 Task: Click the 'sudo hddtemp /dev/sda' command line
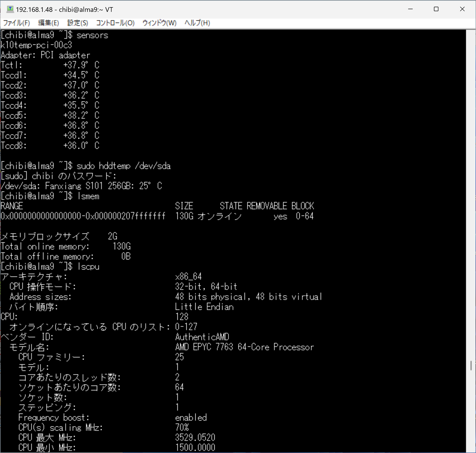click(x=123, y=166)
